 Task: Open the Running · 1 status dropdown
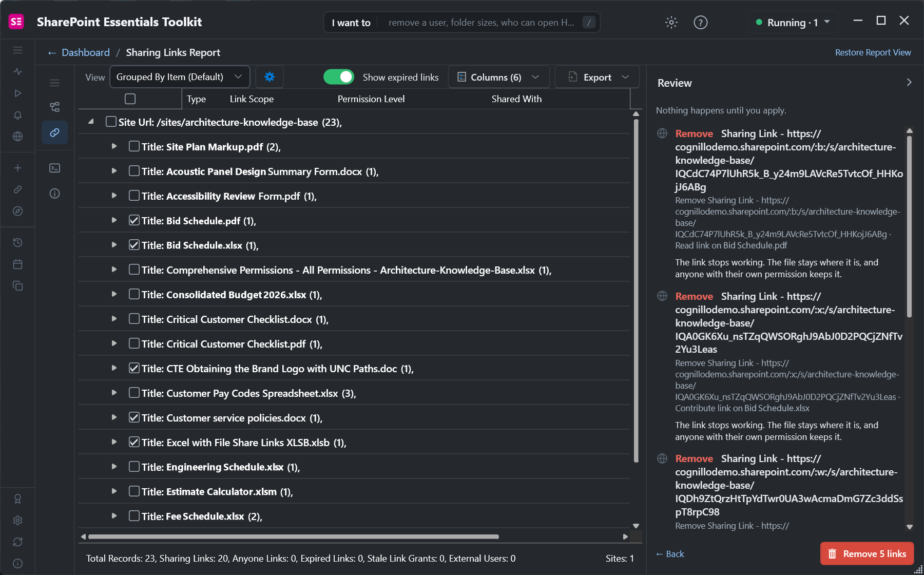pos(793,22)
